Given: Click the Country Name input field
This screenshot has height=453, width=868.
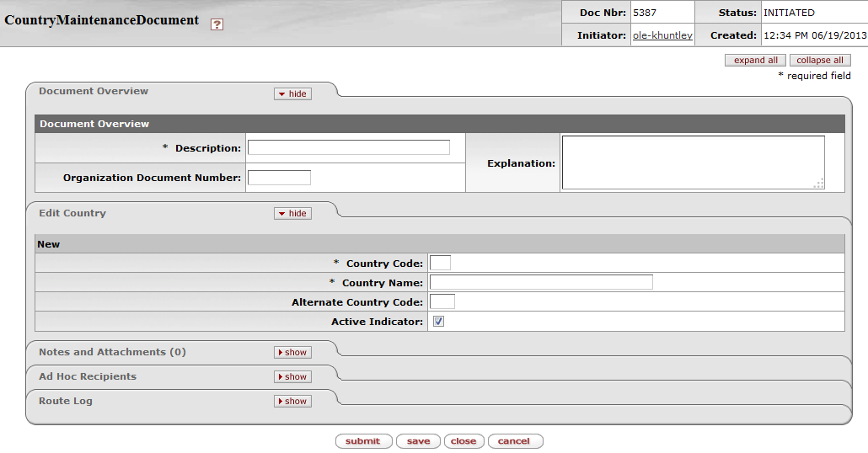Looking at the screenshot, I should coord(541,282).
